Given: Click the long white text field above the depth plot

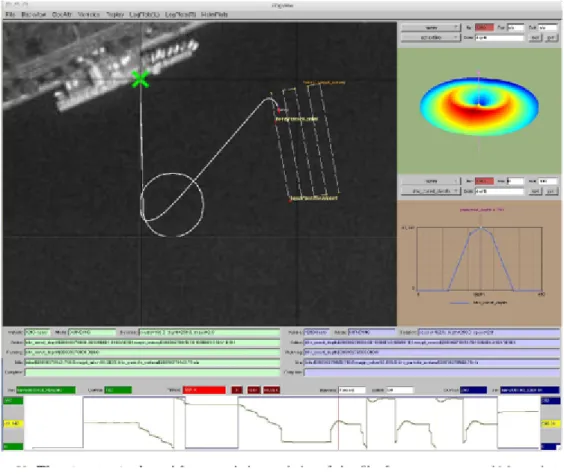Looking at the screenshot, I should click(499, 191).
